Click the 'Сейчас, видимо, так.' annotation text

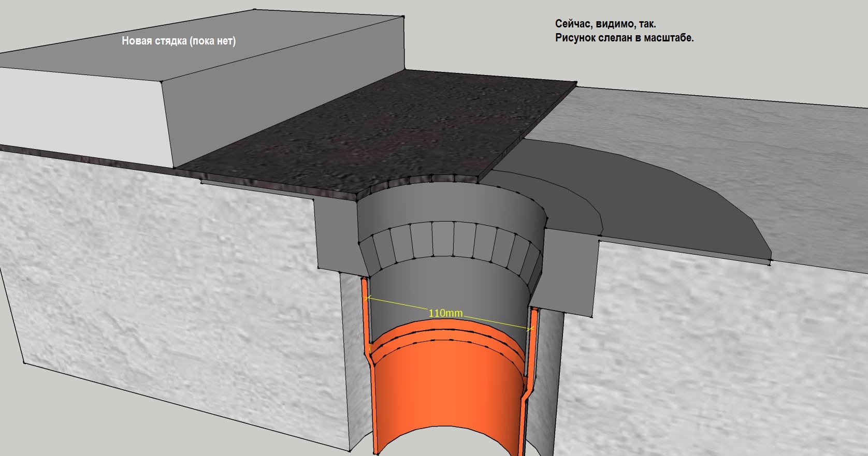click(x=605, y=24)
